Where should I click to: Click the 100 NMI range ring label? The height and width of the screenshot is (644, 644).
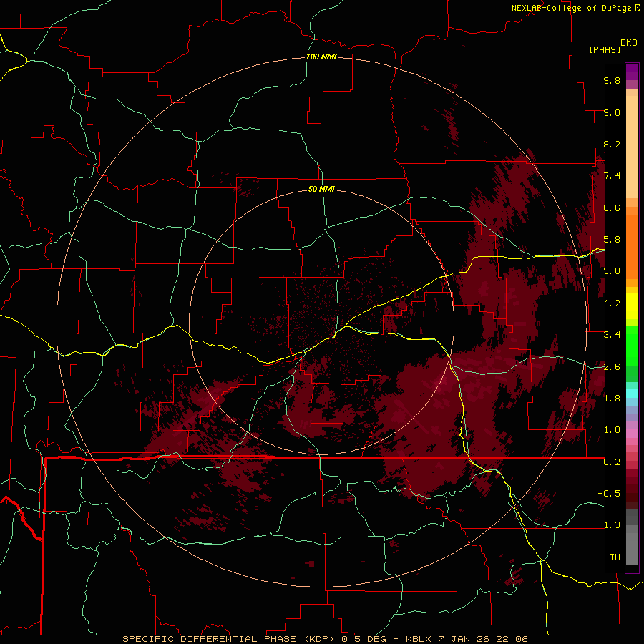(321, 57)
